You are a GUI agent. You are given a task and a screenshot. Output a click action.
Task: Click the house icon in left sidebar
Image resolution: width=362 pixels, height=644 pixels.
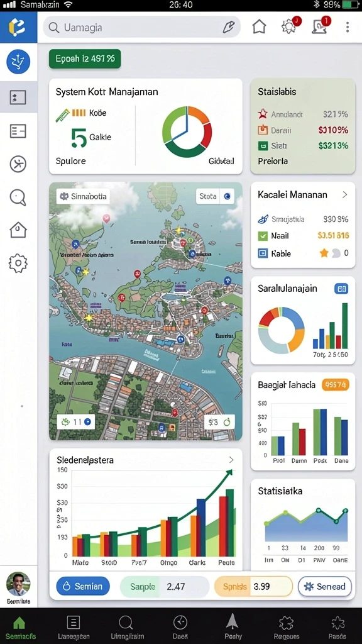18,230
